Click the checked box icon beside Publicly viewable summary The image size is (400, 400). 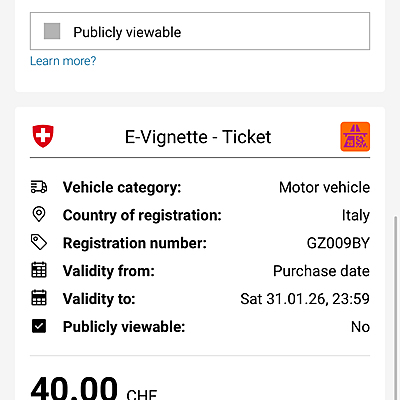coord(39,326)
